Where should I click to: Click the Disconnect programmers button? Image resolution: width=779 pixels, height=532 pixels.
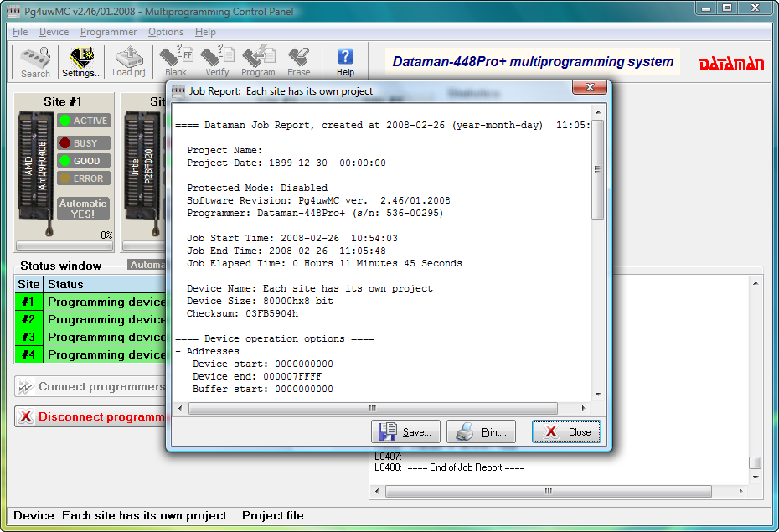[92, 416]
